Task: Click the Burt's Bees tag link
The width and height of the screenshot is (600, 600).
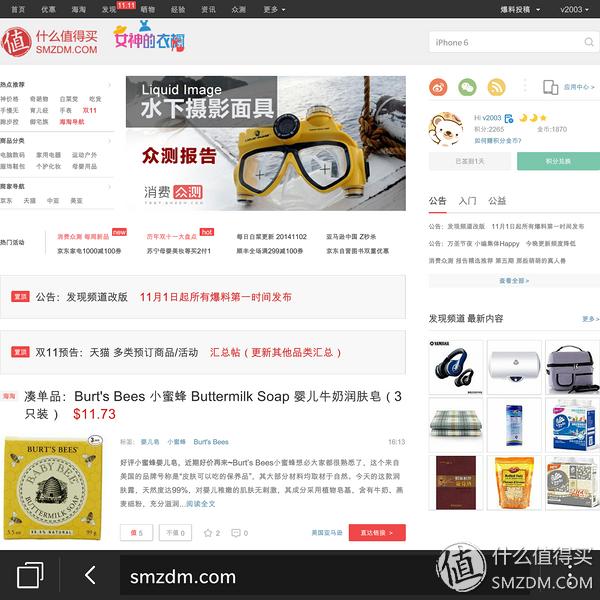Action: click(211, 442)
